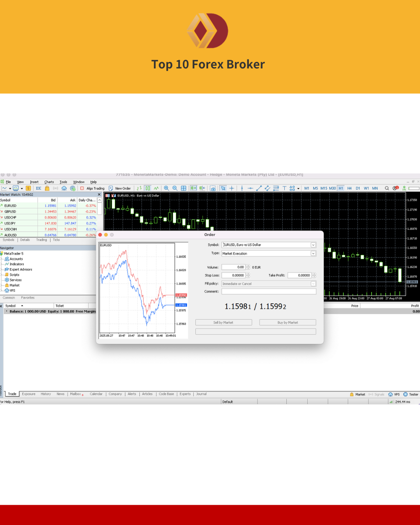Close the Market Watch panel

tap(99, 194)
